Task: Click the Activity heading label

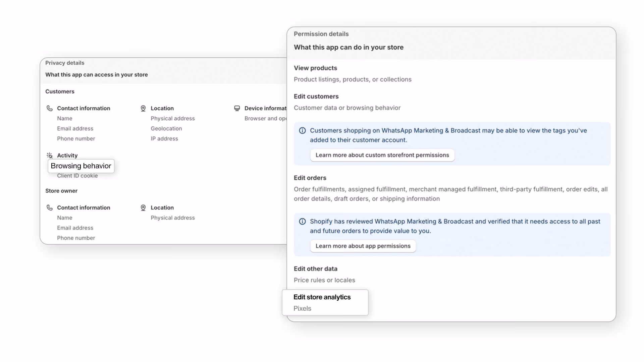Action: [67, 155]
